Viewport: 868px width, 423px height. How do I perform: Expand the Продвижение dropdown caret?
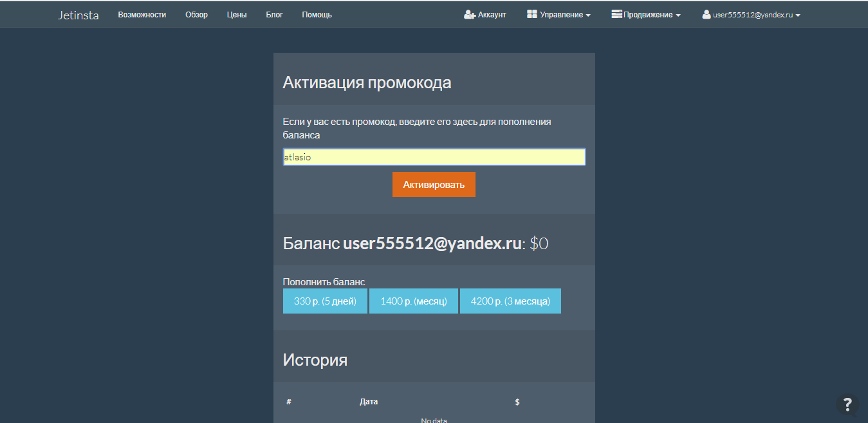click(x=678, y=15)
